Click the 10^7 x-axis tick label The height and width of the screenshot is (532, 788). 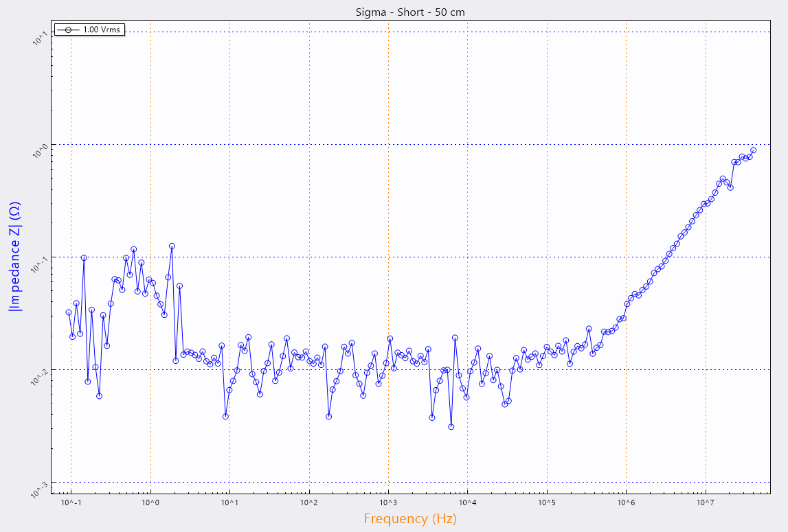click(706, 502)
